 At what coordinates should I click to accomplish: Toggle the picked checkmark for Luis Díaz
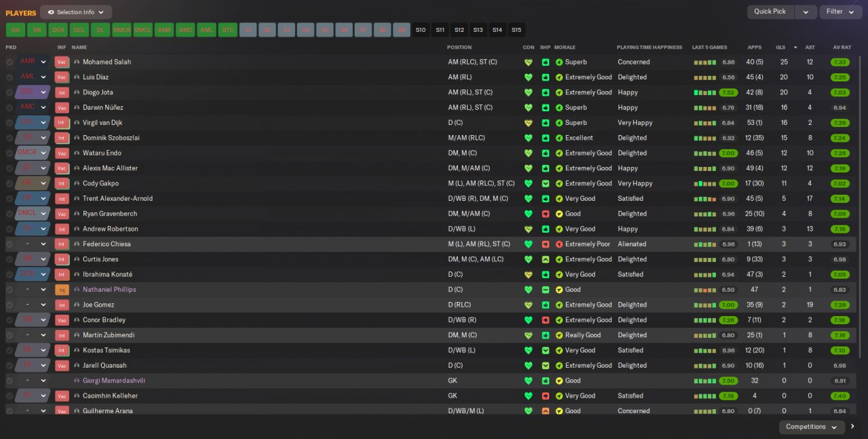click(x=9, y=77)
